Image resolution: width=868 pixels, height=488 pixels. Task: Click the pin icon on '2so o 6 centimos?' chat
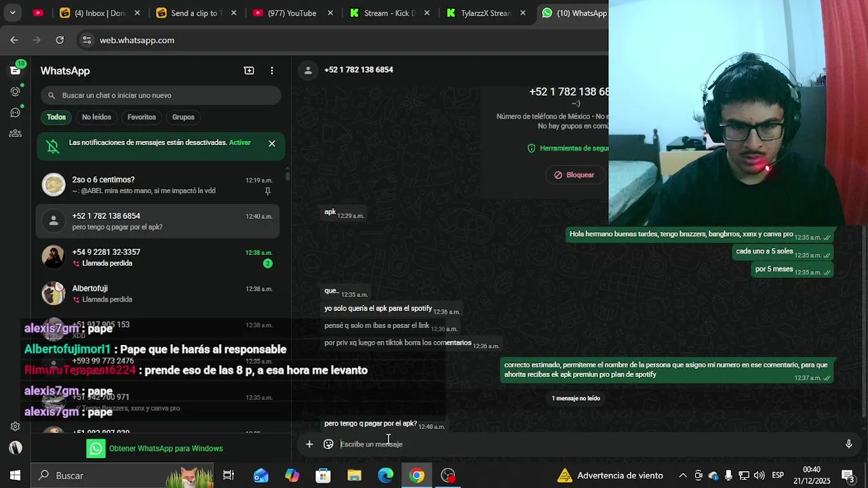[x=268, y=191]
